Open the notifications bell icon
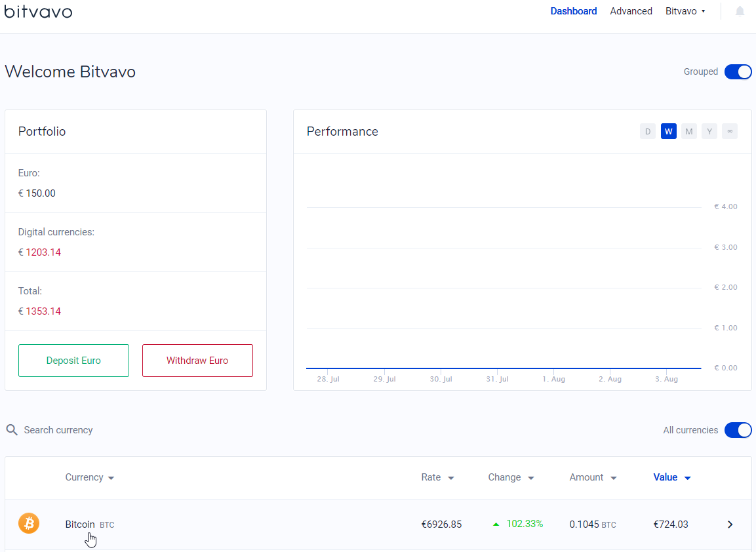This screenshot has height=552, width=756. tap(740, 11)
